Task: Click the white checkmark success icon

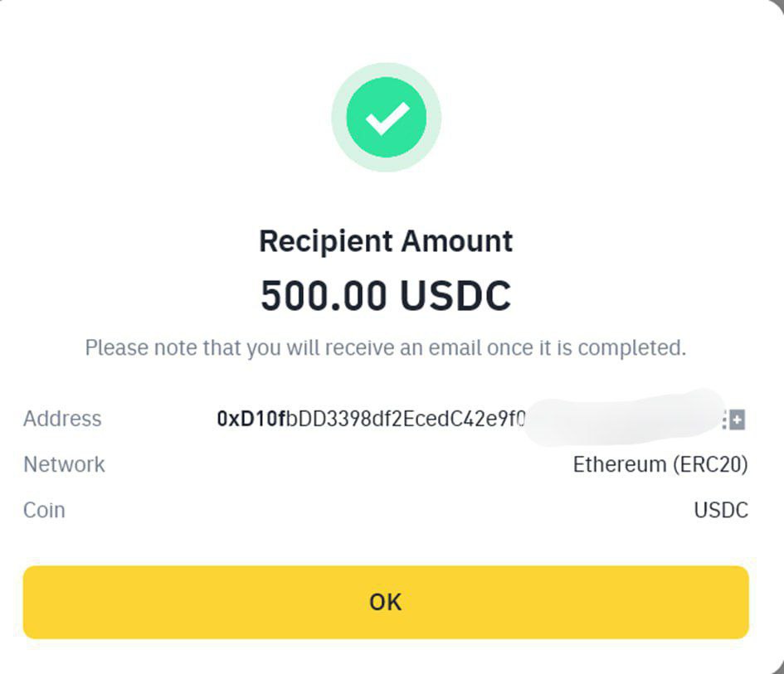Action: point(387,118)
